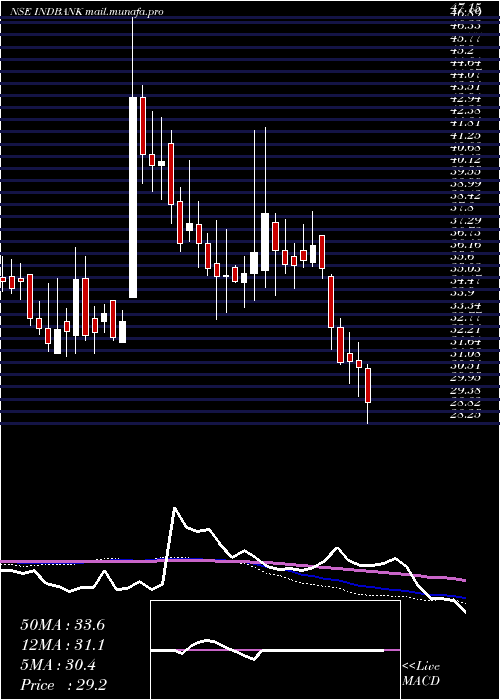Click the 38.99 price axis label
Image resolution: width=500 pixels, height=700 pixels.
(x=466, y=183)
